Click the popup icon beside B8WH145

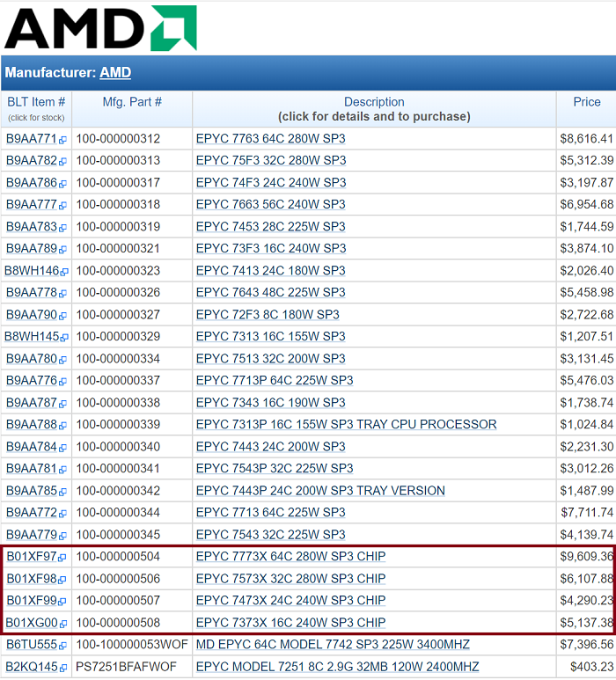point(64,337)
